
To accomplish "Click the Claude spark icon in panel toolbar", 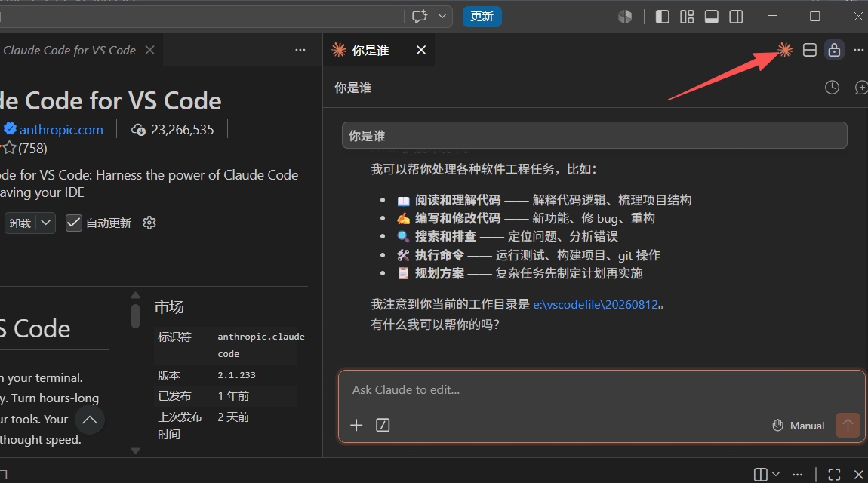I will [785, 50].
